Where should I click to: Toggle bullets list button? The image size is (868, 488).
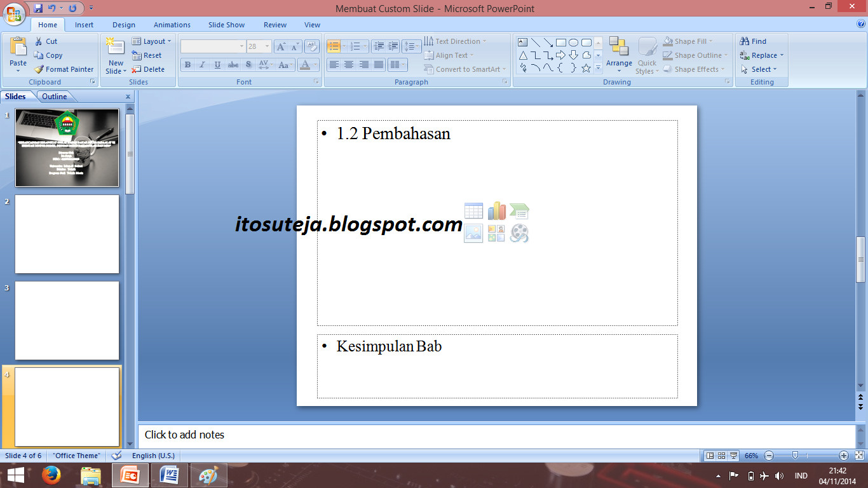[x=334, y=46]
